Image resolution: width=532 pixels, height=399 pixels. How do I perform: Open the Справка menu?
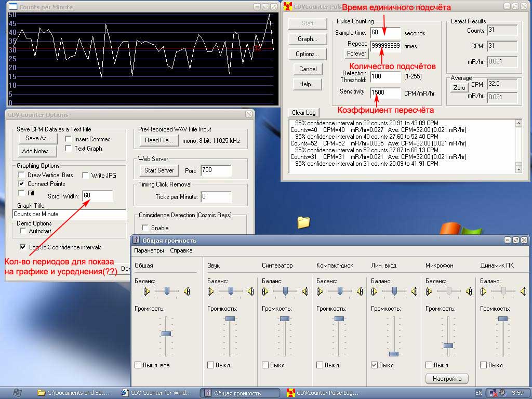point(181,250)
